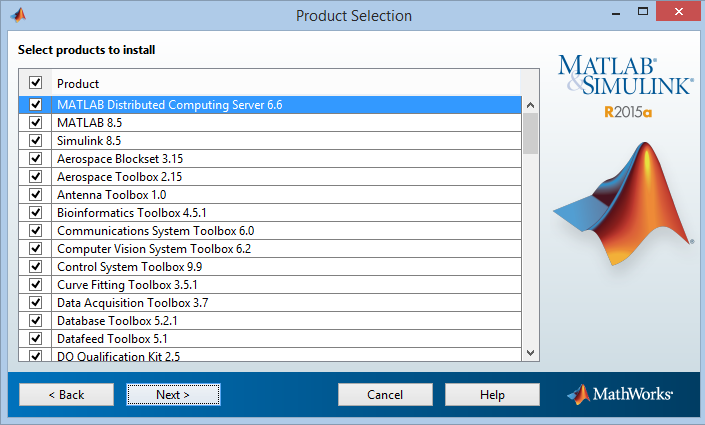Close the Product Selection window
The width and height of the screenshot is (705, 425).
(678, 12)
